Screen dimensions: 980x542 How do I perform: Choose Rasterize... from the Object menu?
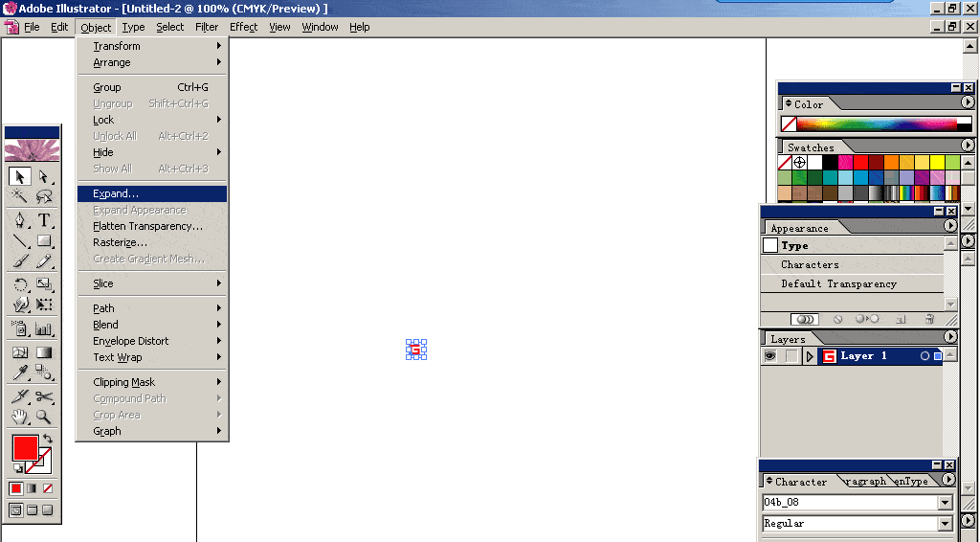152,242
